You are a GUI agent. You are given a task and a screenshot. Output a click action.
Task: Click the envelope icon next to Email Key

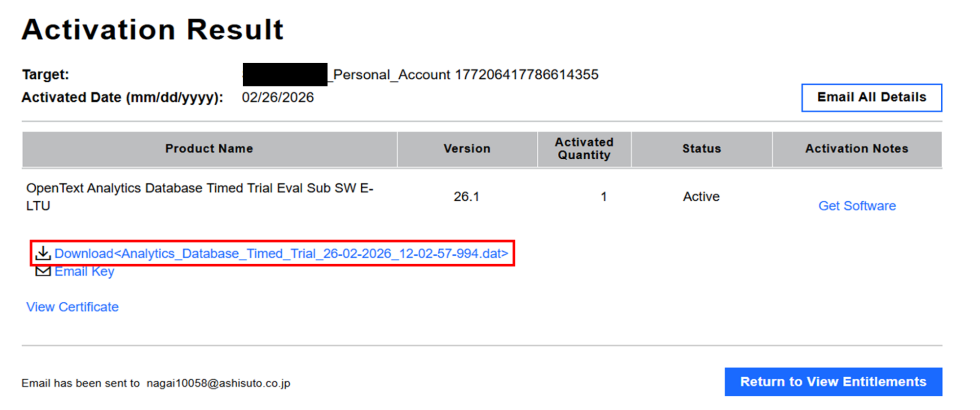click(43, 271)
